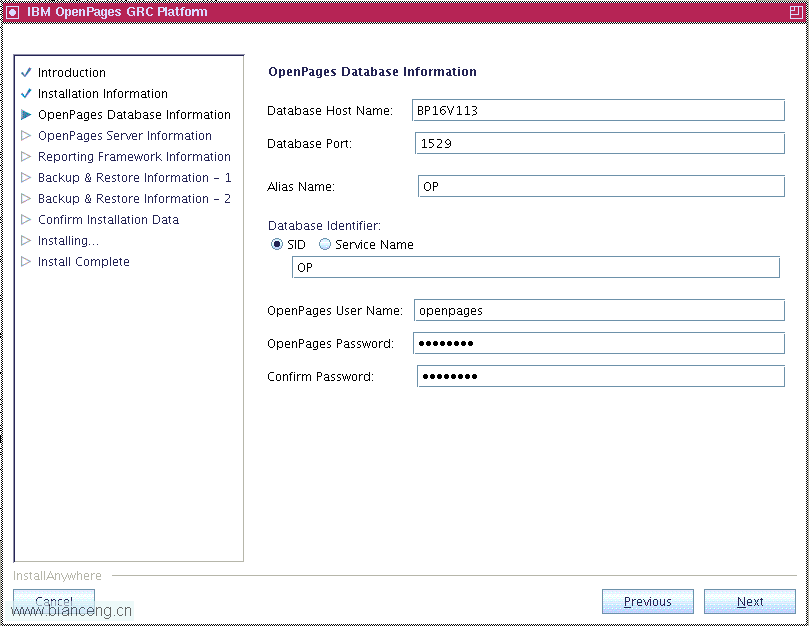
Task: Click the IBM OpenPages GRC Platform title text
Action: [x=117, y=12]
